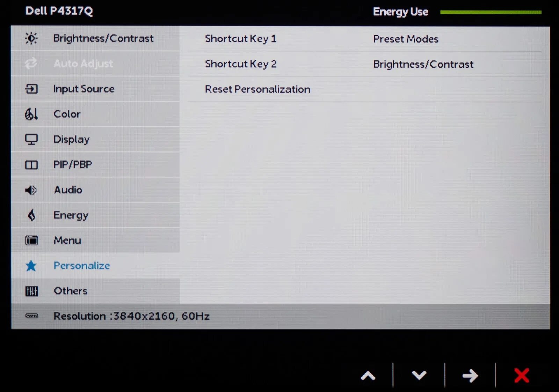Select the greyed Auto Adjust item
This screenshot has height=392, width=559.
click(95, 64)
